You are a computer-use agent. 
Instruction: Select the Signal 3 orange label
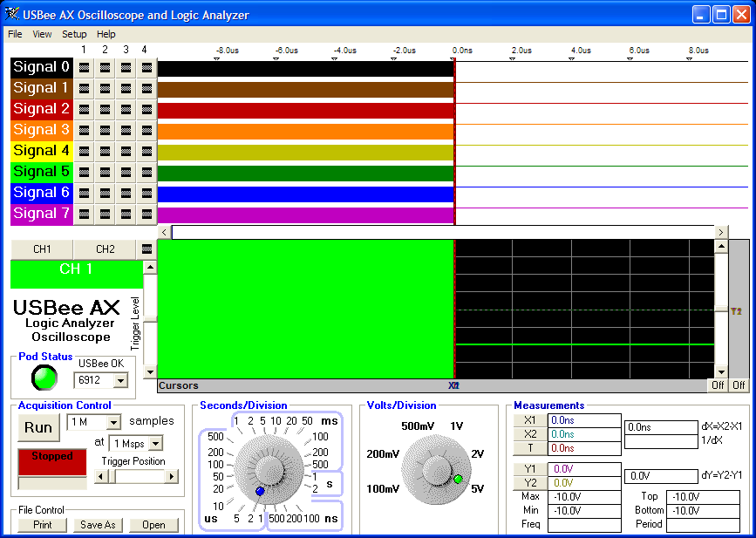[x=42, y=130]
